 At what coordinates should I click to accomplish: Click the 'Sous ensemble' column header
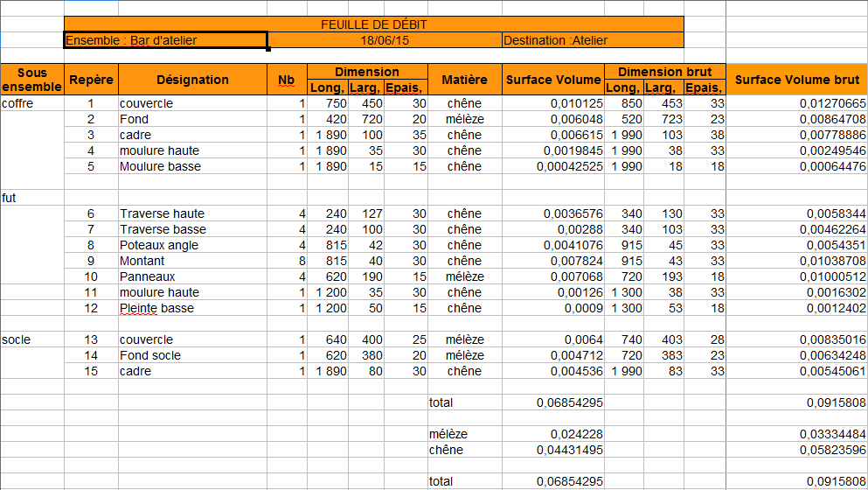point(32,80)
